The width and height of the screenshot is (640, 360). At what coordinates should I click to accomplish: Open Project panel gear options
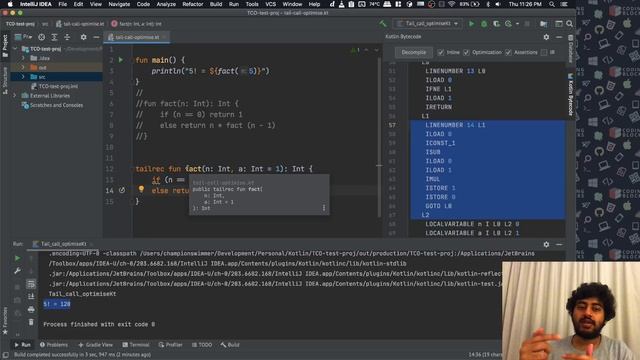coord(83,37)
